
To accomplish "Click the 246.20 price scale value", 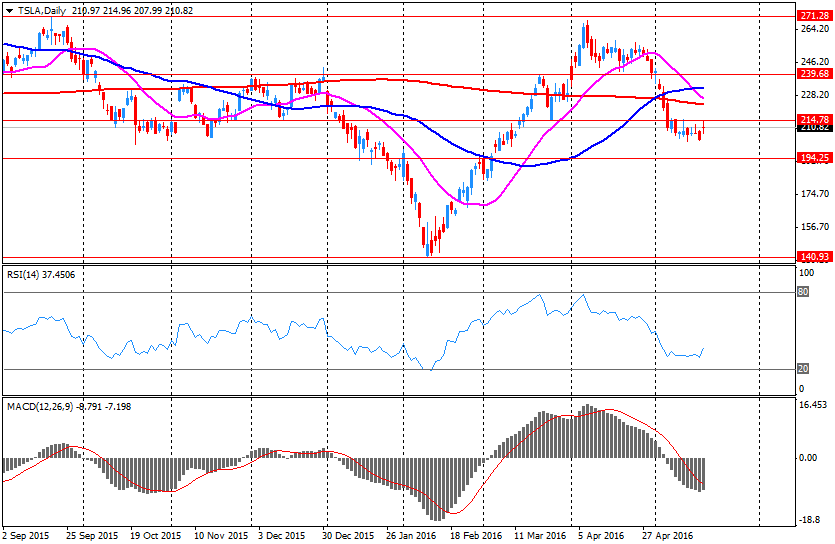I will tap(815, 62).
